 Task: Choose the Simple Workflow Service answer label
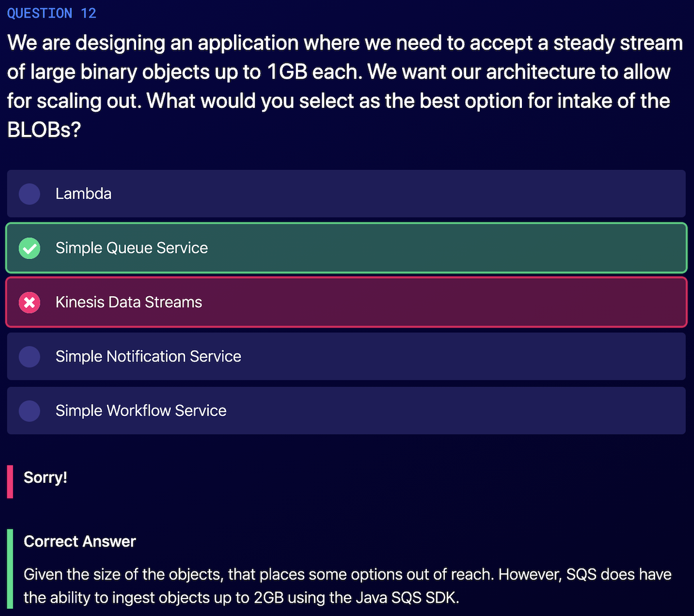[x=141, y=411]
